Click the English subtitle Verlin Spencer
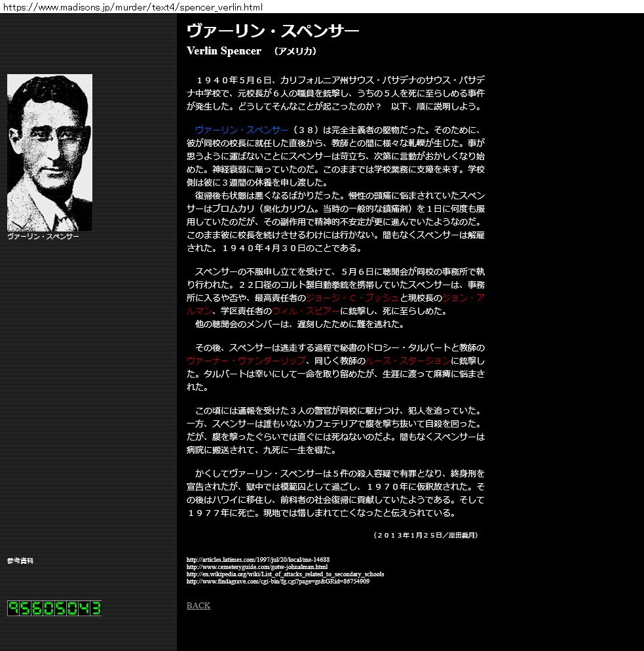 (223, 51)
